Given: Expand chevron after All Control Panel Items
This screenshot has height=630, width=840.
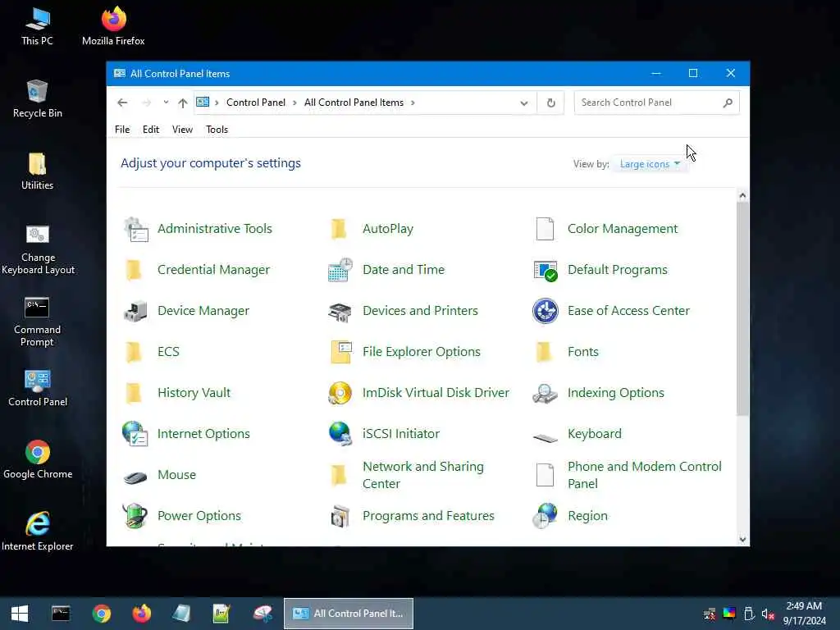Looking at the screenshot, I should (x=413, y=103).
